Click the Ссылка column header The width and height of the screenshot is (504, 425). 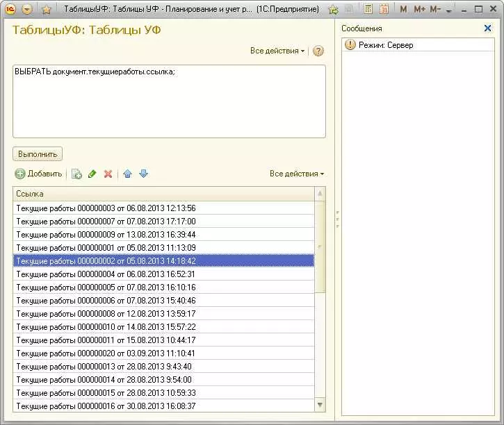pyautogui.click(x=164, y=194)
